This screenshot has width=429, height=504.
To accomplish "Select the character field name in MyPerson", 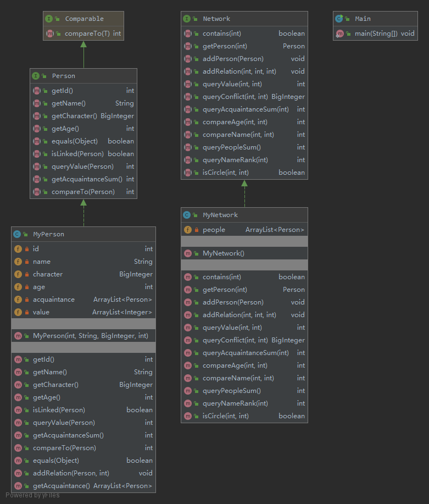I will (x=48, y=274).
